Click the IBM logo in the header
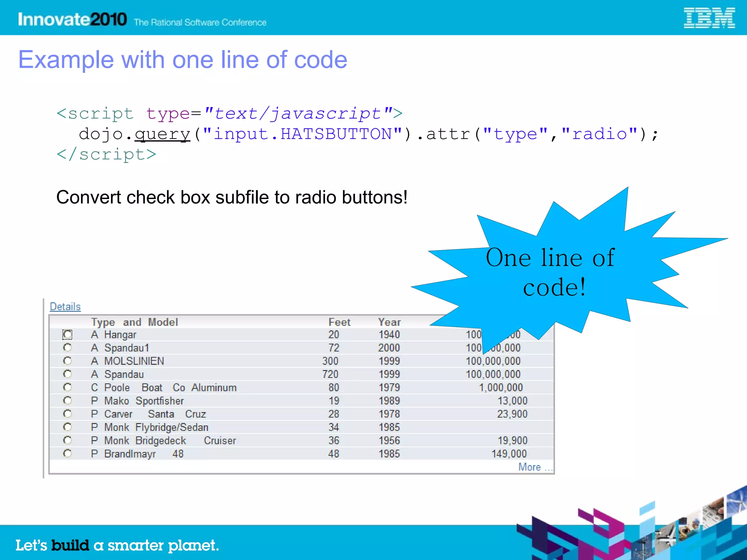747x560 pixels. (x=709, y=18)
